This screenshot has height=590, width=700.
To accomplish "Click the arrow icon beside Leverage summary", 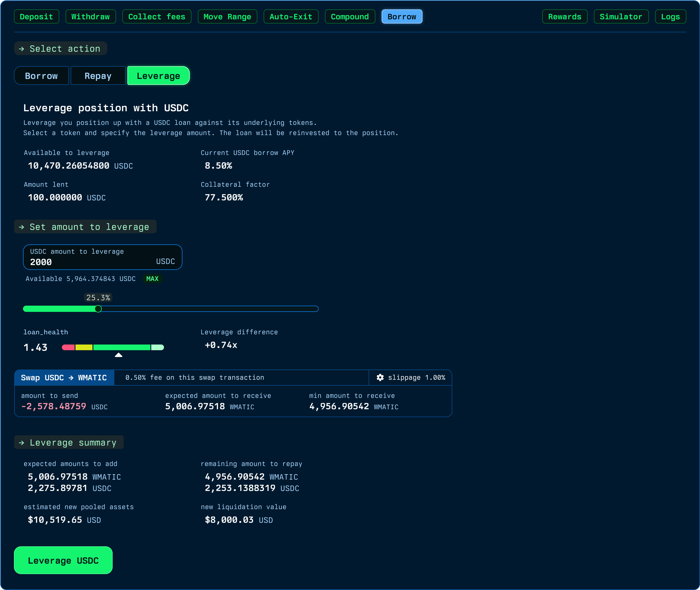I will [22, 442].
